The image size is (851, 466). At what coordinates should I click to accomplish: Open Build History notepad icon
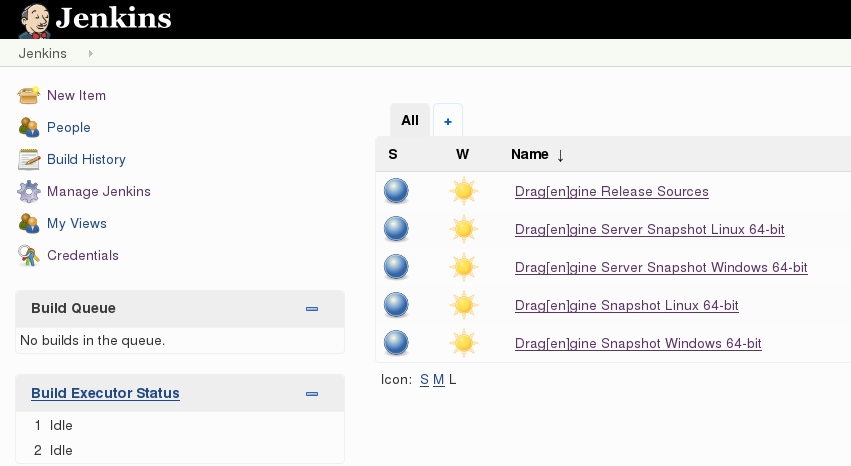29,159
